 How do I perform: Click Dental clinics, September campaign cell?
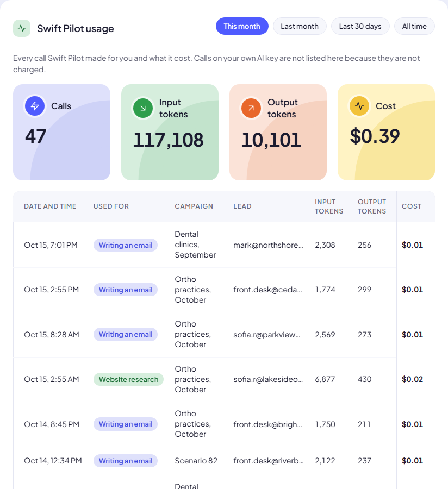195,244
